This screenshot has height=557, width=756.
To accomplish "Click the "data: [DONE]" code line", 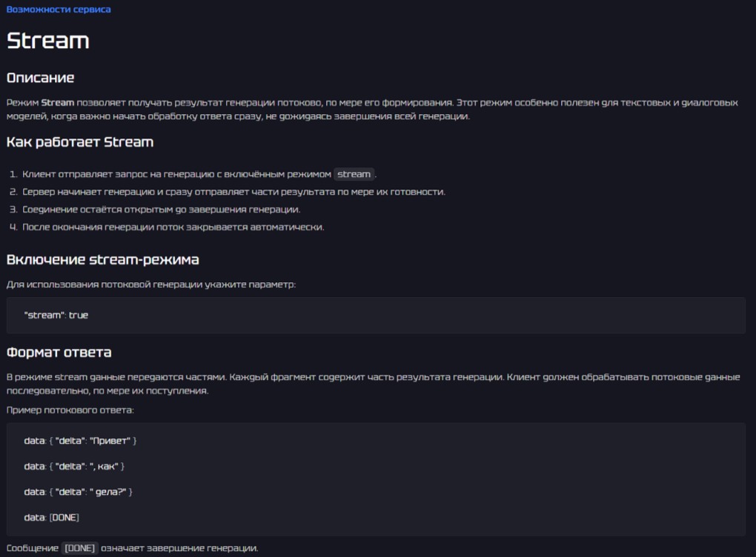I will [52, 517].
